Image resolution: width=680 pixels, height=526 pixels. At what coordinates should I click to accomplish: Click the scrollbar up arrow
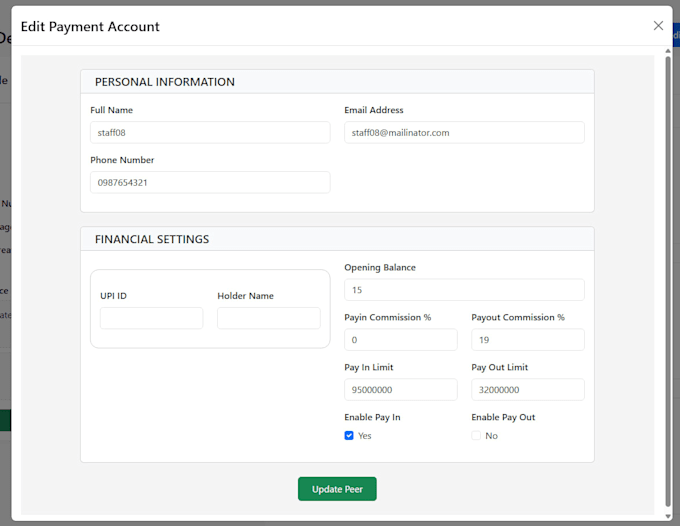[x=668, y=51]
